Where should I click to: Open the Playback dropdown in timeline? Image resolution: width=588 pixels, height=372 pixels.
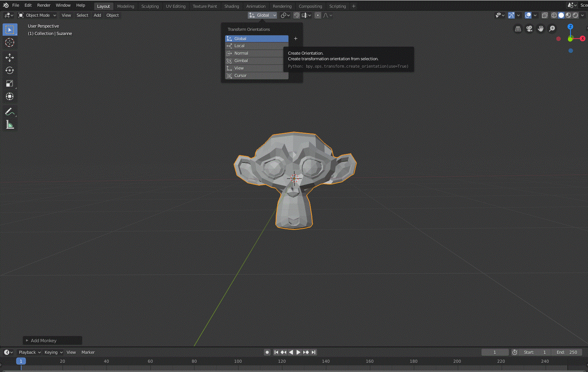coord(30,352)
